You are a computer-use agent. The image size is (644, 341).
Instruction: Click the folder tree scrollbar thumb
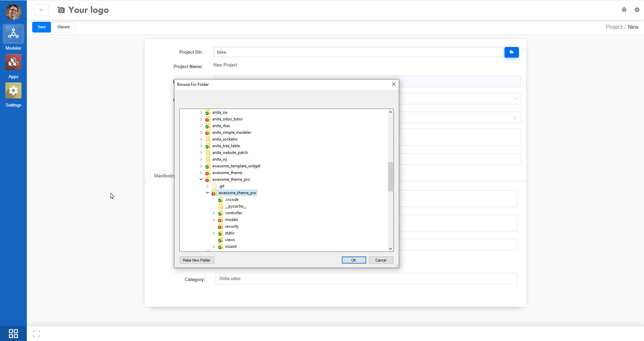click(390, 177)
